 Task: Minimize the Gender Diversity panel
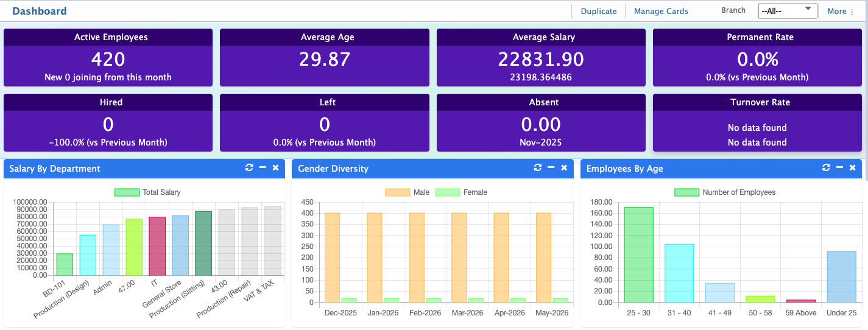coord(551,168)
